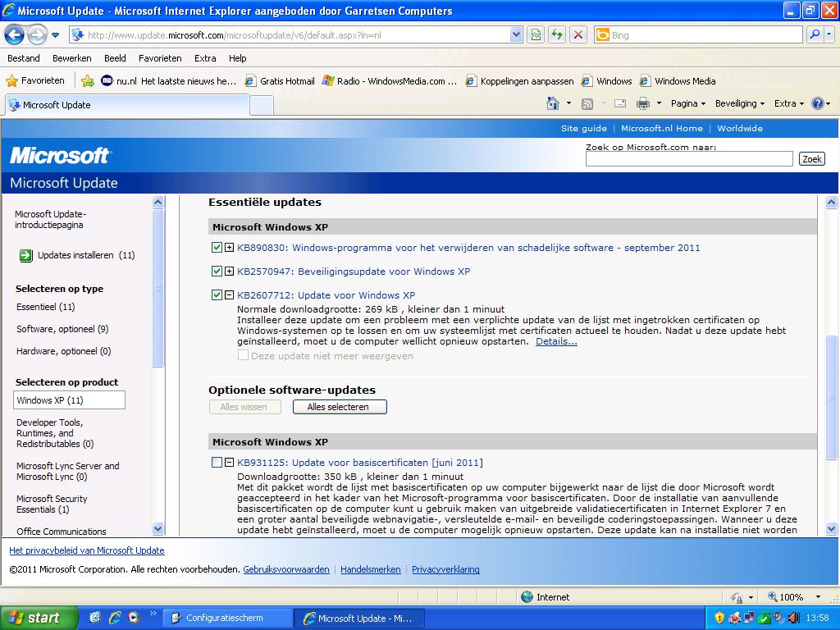Click the Worldwide link
The width and height of the screenshot is (840, 630).
click(740, 129)
